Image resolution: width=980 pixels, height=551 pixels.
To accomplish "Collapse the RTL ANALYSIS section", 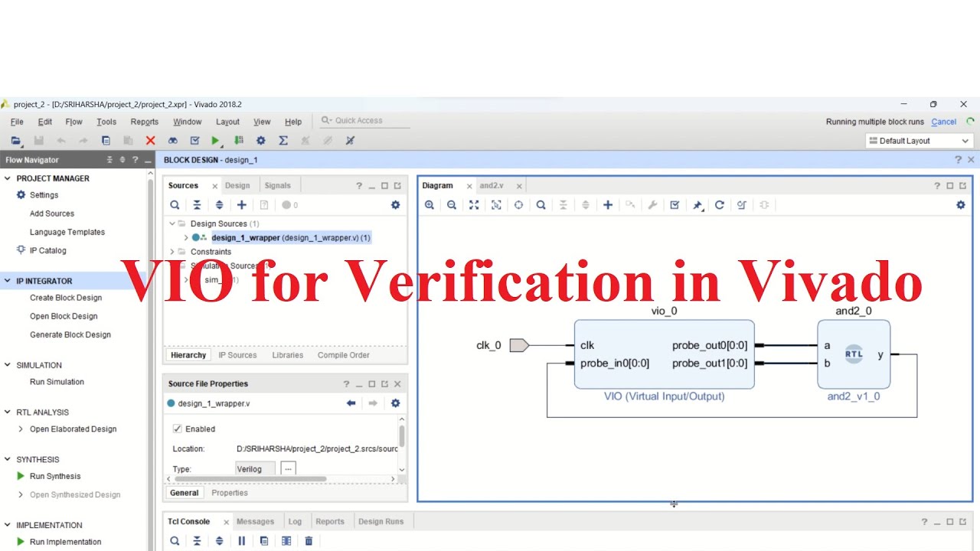I will click(x=8, y=412).
